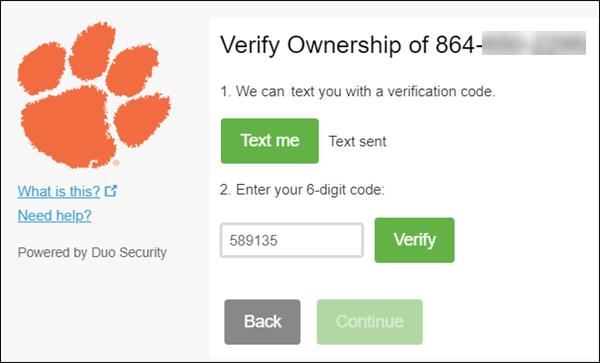Focus the 6-digit code input field
Image resolution: width=600 pixels, height=363 pixels.
[x=292, y=240]
